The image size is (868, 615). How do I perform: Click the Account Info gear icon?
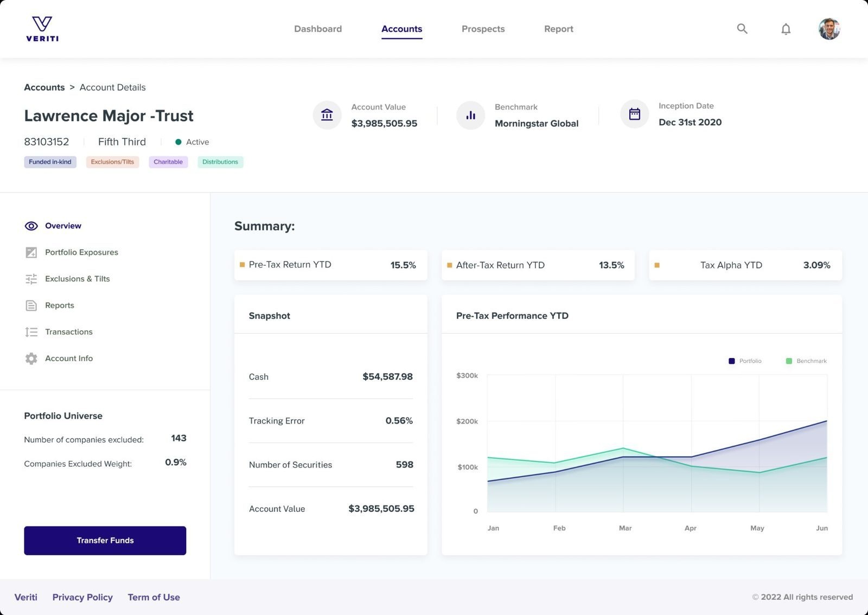(x=31, y=358)
